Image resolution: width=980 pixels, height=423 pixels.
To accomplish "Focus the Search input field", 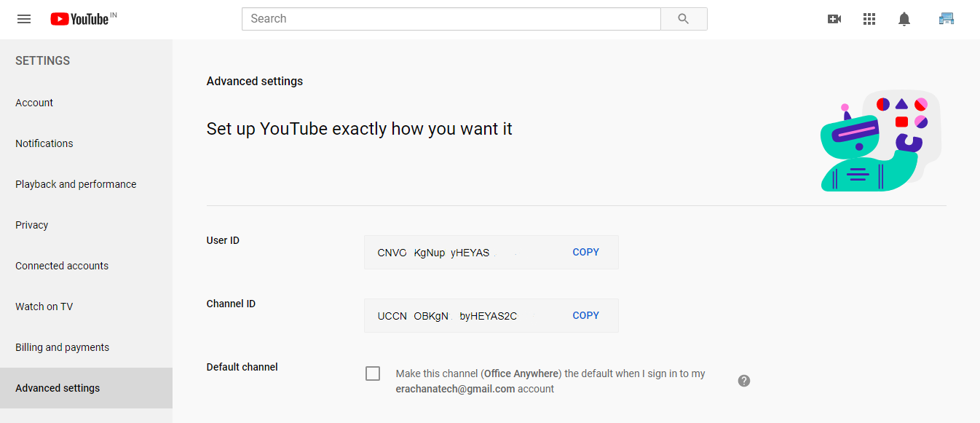I will pyautogui.click(x=451, y=19).
